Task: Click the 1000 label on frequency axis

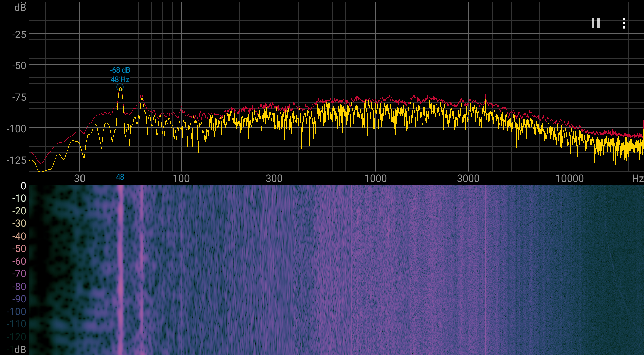Action: [376, 178]
